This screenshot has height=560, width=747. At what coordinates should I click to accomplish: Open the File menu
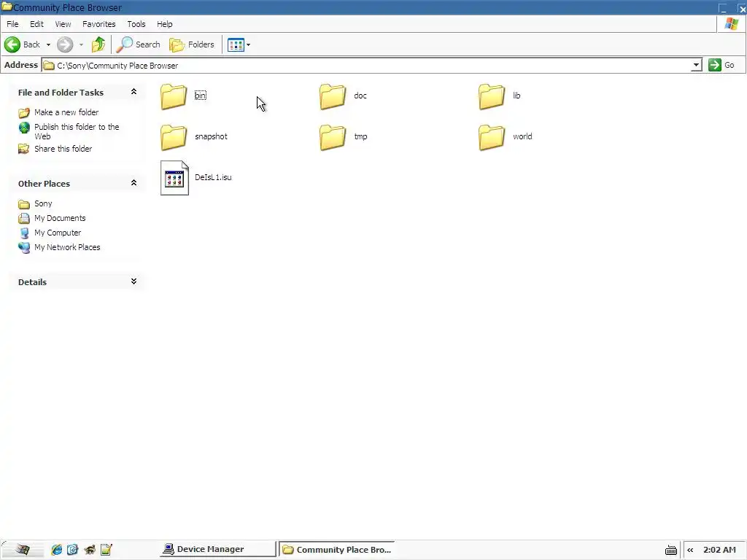(12, 24)
